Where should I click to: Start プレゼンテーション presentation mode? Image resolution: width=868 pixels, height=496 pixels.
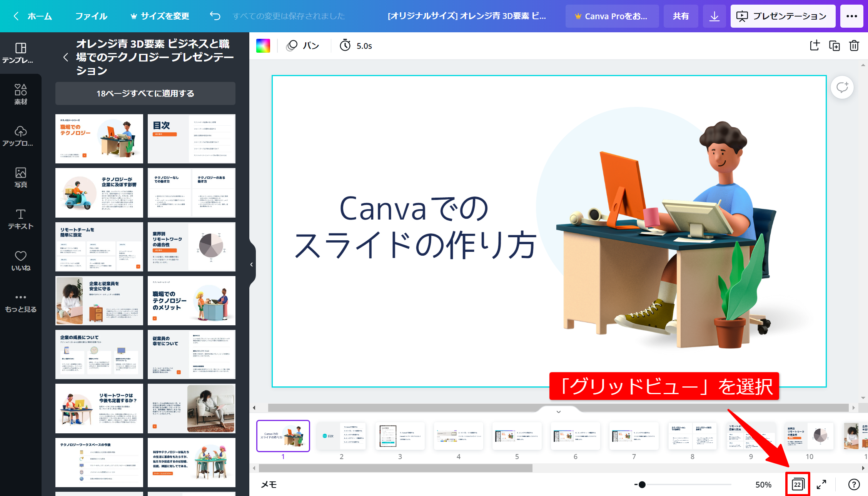pos(783,16)
